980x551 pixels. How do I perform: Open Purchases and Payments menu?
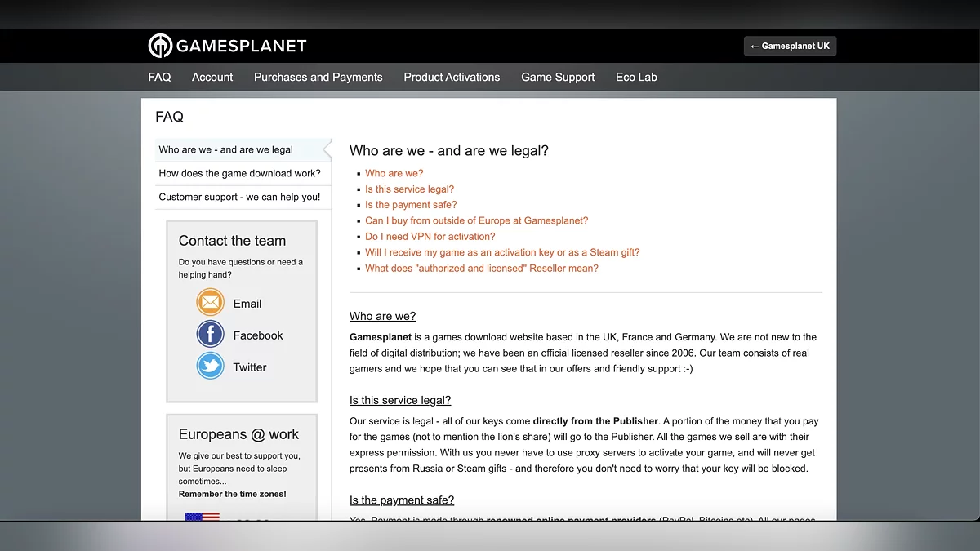click(318, 77)
